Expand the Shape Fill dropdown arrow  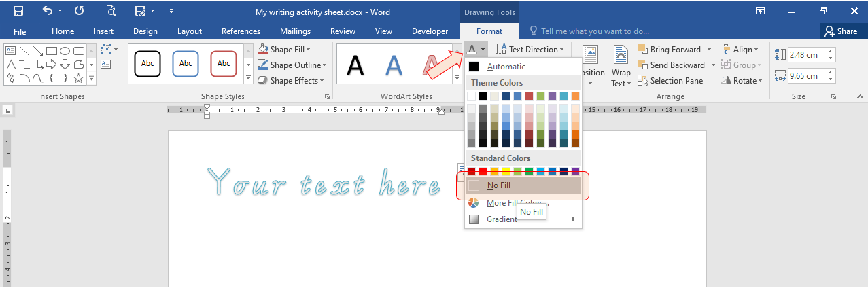tap(308, 50)
